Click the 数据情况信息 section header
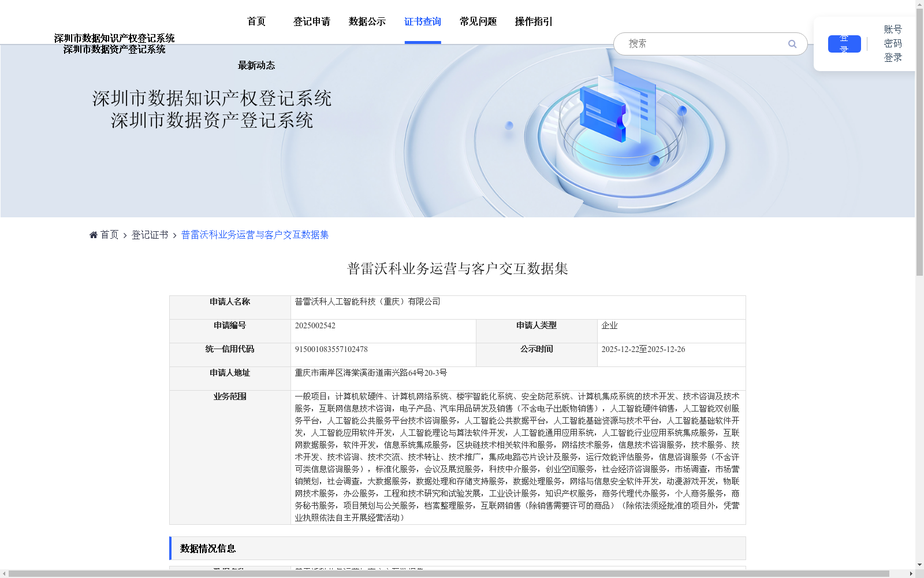The width and height of the screenshot is (924, 578). [x=457, y=549]
